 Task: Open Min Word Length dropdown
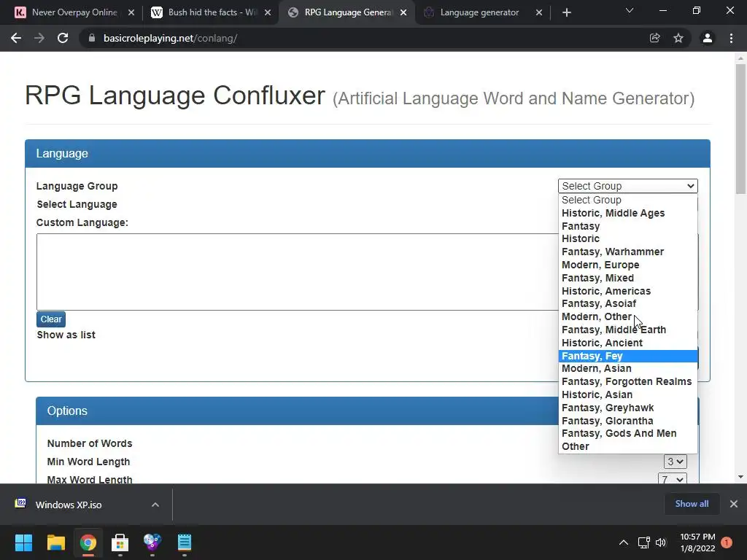click(x=675, y=462)
